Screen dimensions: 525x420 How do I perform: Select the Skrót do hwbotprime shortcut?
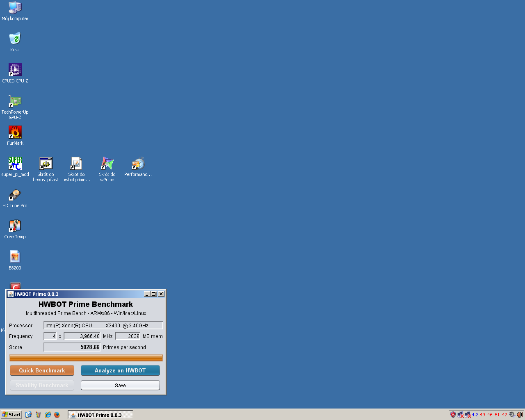pos(76,169)
